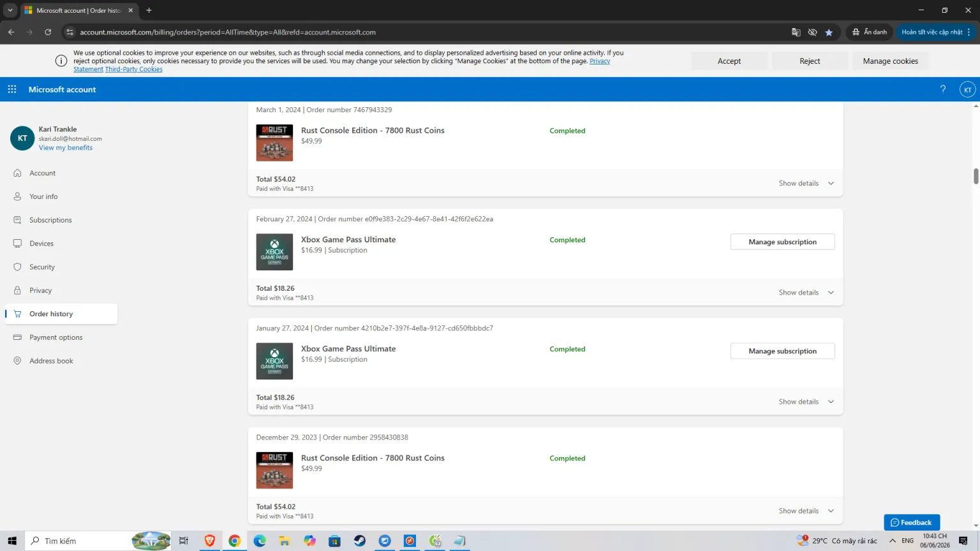Expand Show details for December 29, 2023 order
The image size is (980, 551).
tap(806, 510)
